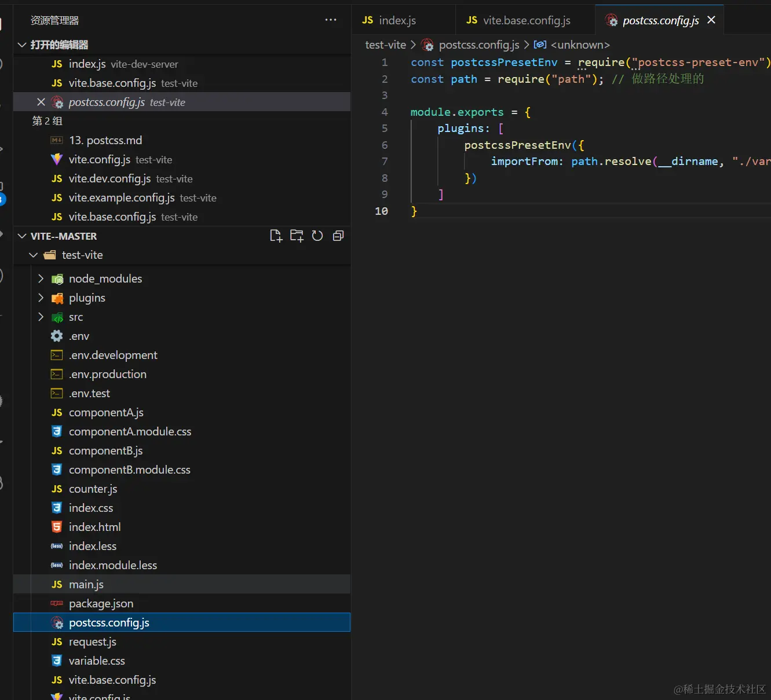The height and width of the screenshot is (700, 771).
Task: Close postcss.config.js in open editors list
Action: coord(41,102)
